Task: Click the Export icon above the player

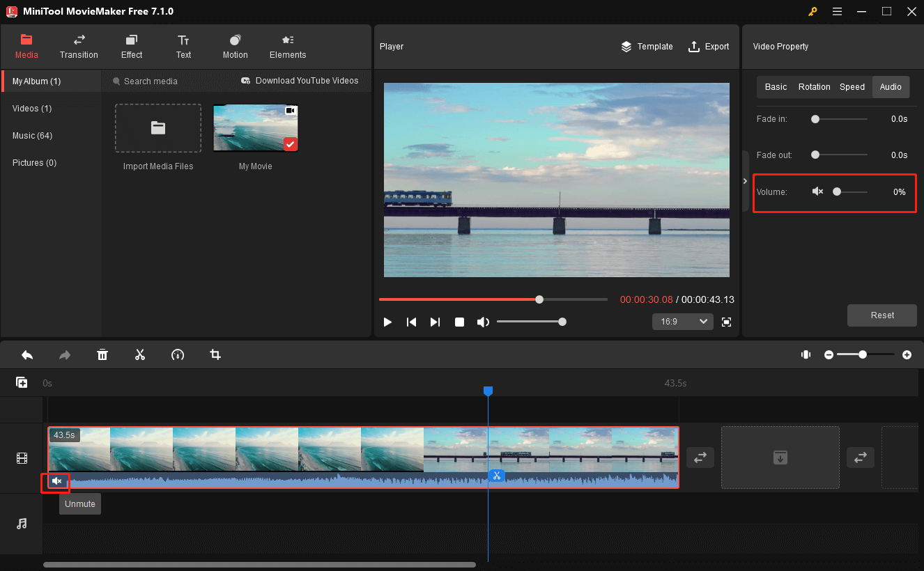Action: [x=694, y=47]
